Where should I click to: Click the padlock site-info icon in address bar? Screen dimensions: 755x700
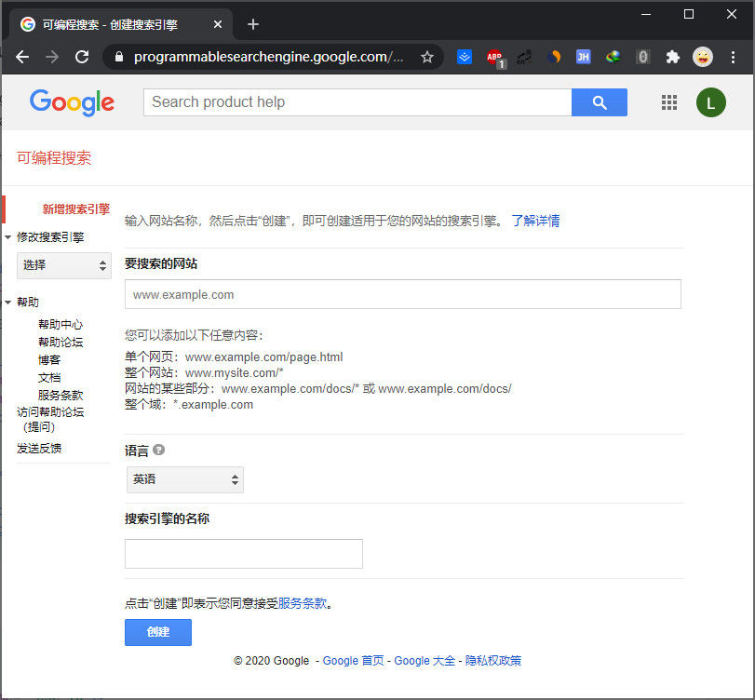click(117, 57)
